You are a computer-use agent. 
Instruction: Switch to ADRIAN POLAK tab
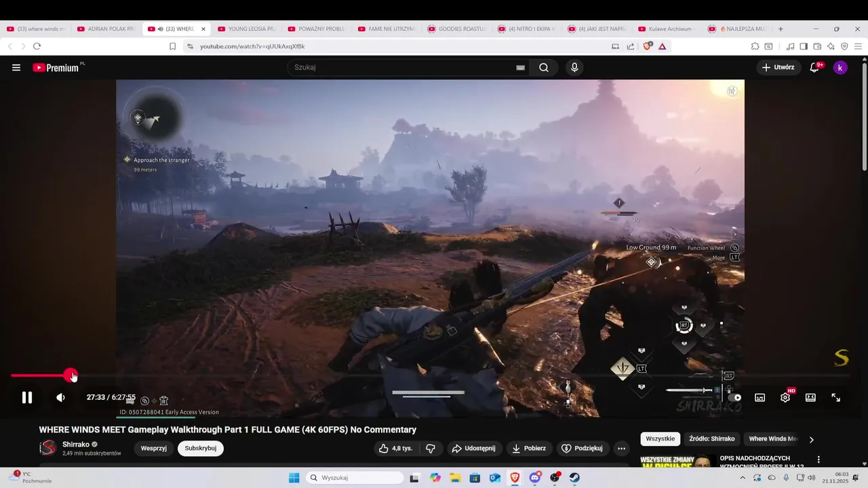(106, 29)
